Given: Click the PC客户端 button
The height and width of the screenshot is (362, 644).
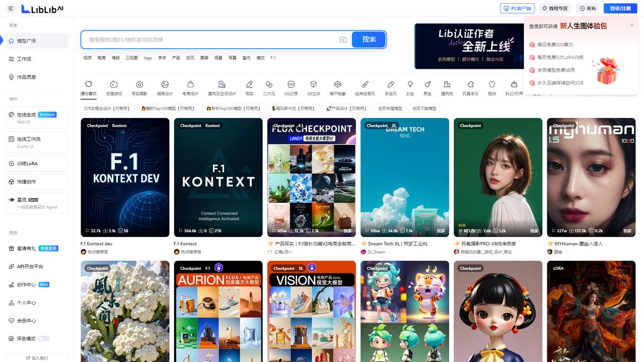Looking at the screenshot, I should (x=517, y=9).
